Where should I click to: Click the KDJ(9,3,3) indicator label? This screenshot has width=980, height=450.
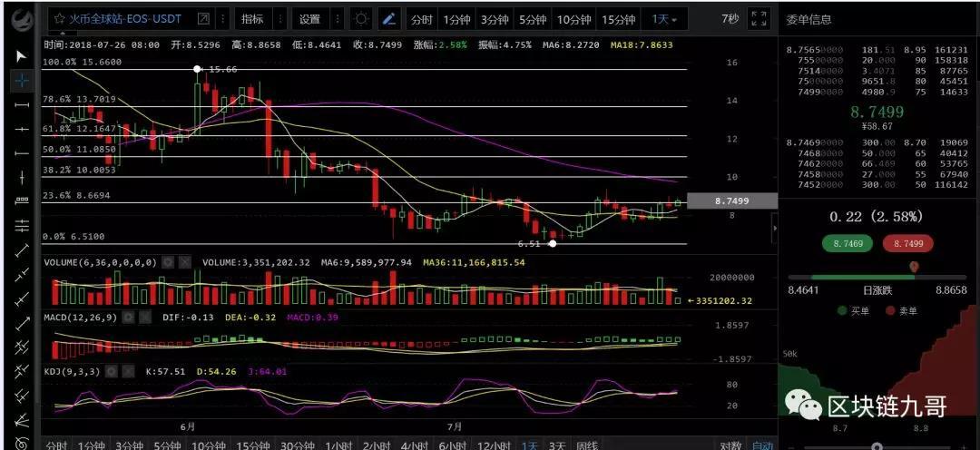pos(72,371)
